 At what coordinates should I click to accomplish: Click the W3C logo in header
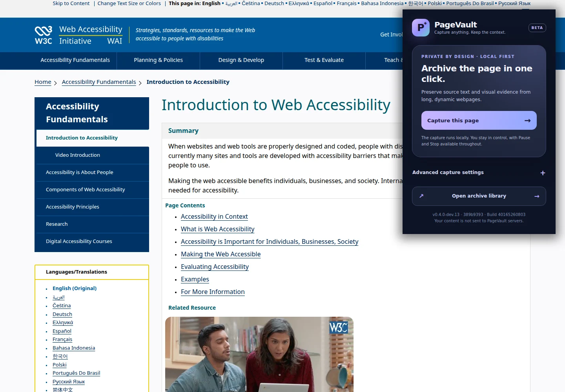click(x=44, y=35)
